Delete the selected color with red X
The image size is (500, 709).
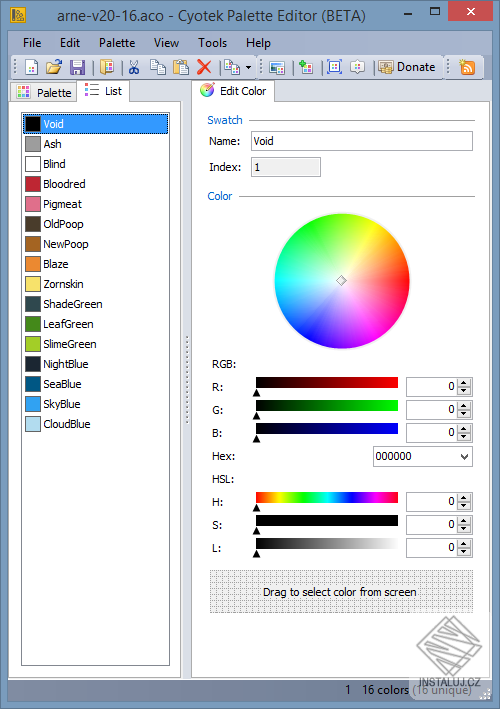point(204,67)
